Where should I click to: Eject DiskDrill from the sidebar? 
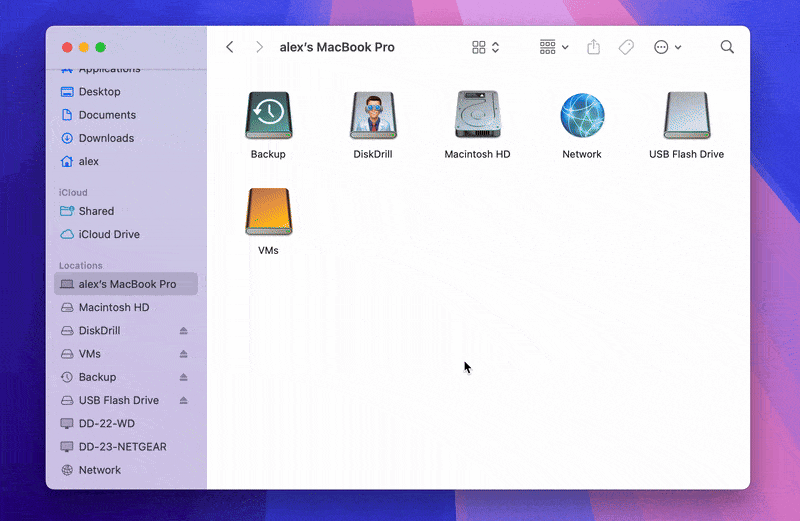point(184,331)
